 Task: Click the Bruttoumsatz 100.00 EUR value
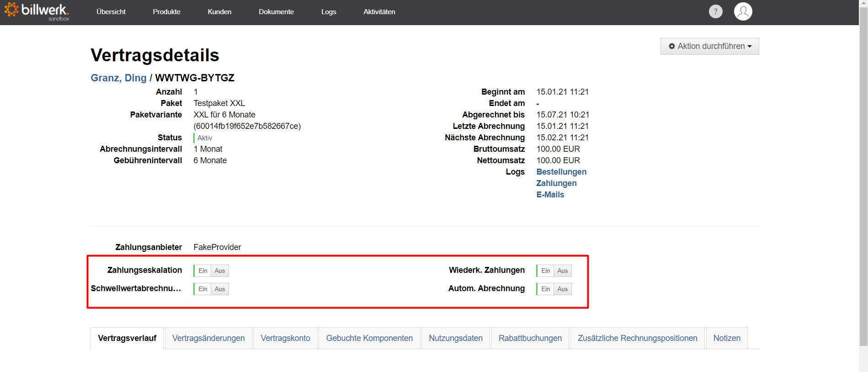(558, 149)
